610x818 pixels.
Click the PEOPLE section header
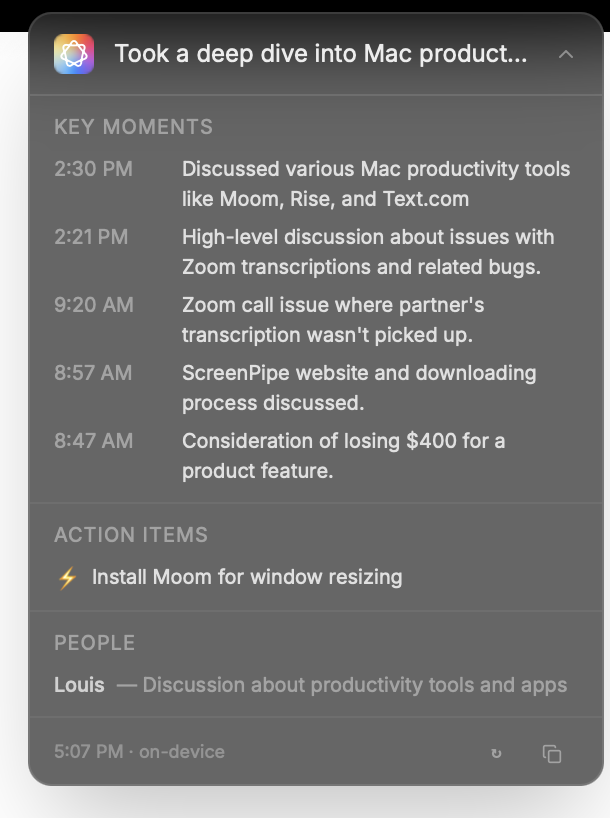94,643
